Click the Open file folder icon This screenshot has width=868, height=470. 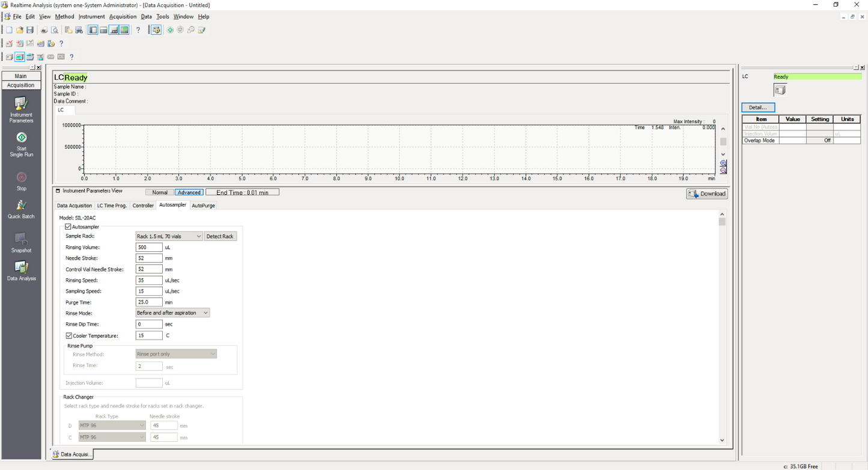pyautogui.click(x=20, y=30)
